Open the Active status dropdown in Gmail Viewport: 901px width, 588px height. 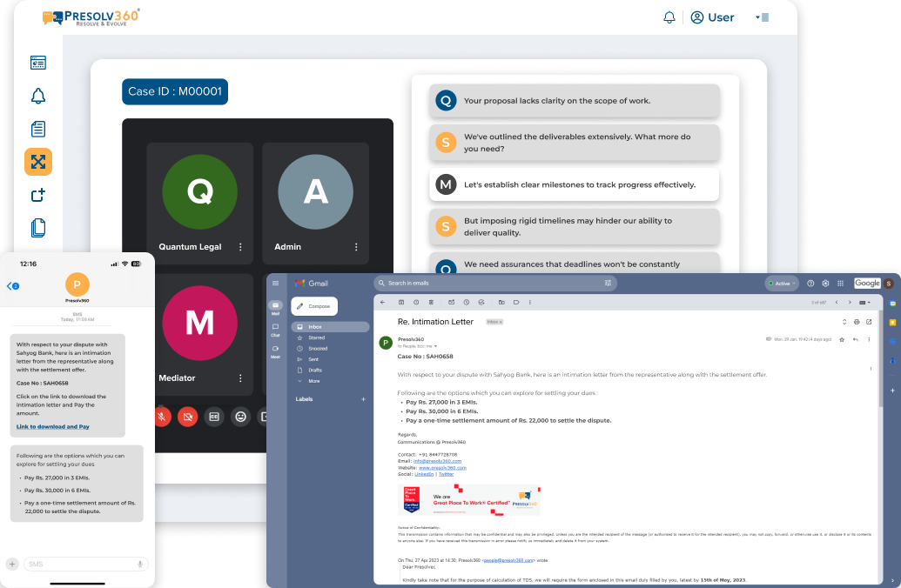click(782, 283)
